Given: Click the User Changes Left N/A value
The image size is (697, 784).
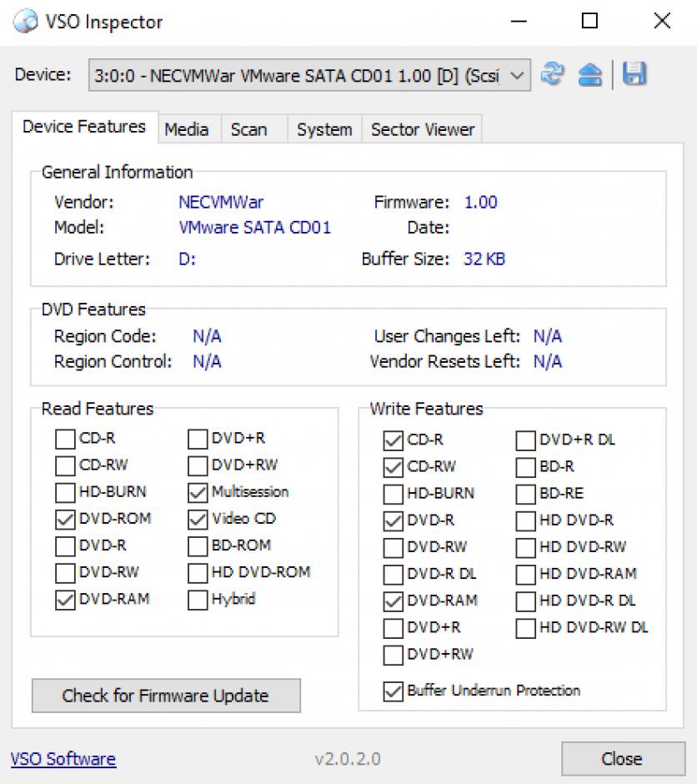Looking at the screenshot, I should click(x=548, y=336).
